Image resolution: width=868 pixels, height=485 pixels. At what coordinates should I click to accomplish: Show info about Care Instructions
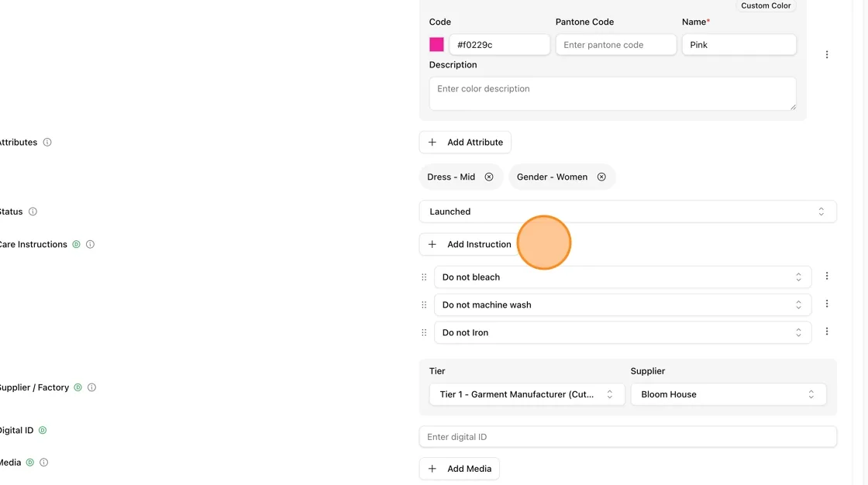coord(90,244)
